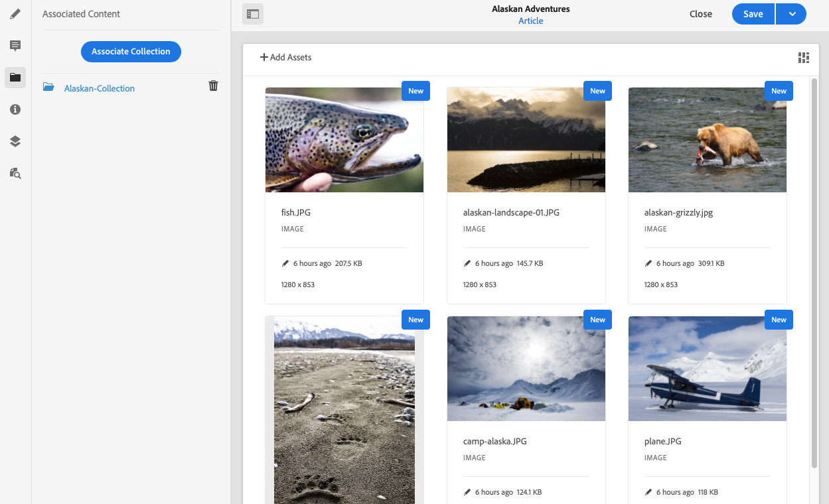Click the camp-alaska.JPG file name

point(495,442)
